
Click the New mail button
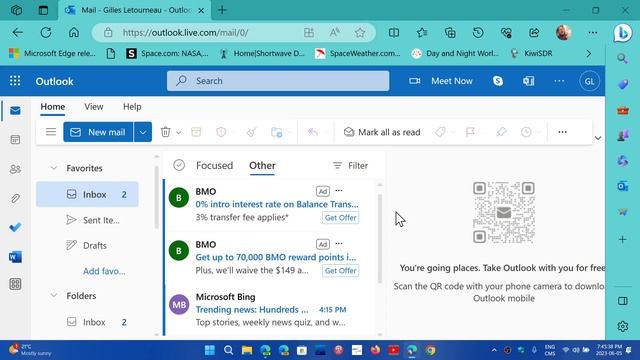point(98,132)
